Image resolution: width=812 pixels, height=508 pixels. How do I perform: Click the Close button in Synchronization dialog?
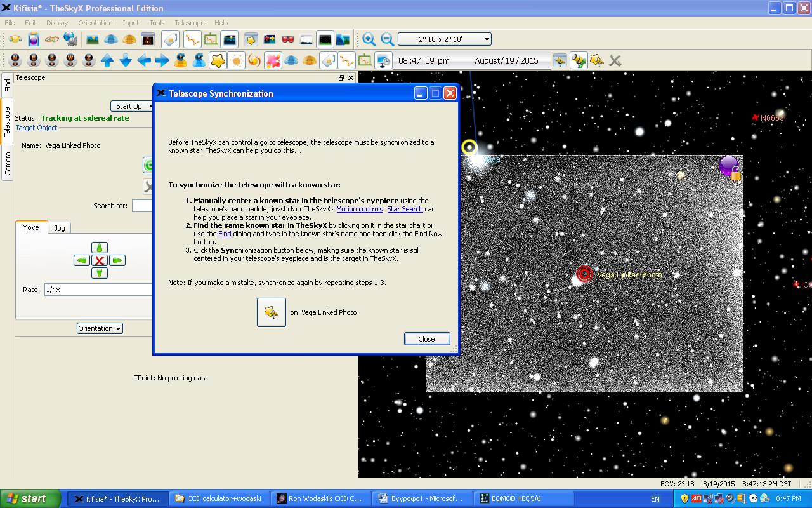tap(427, 339)
